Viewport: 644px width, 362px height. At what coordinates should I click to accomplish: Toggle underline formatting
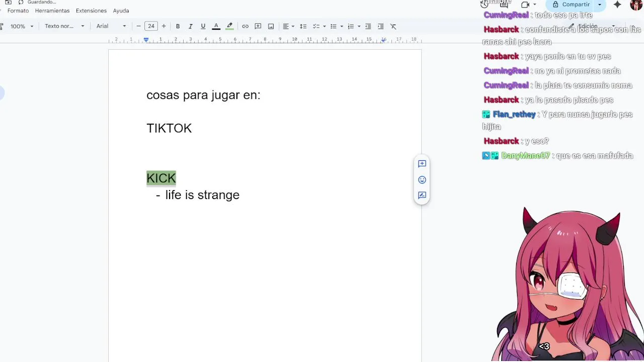coord(203,26)
